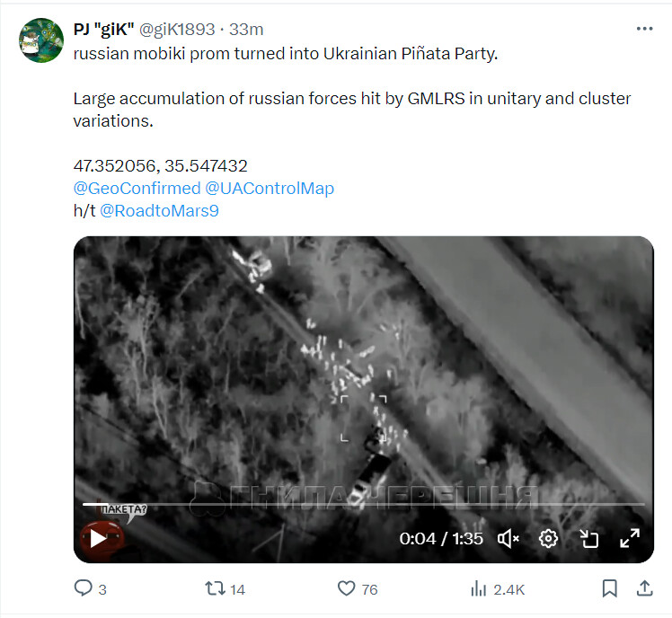Screen dimensions: 672x618
Task: Bookmark this post
Action: (609, 588)
